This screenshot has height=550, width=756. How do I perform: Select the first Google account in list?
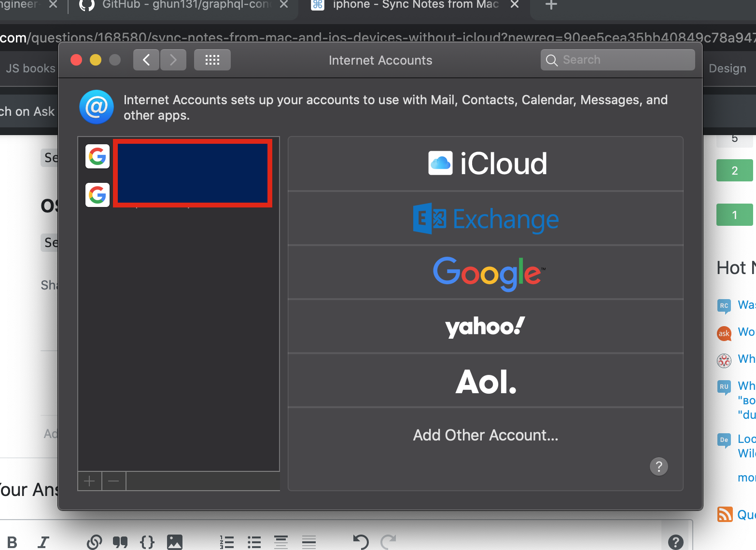pyautogui.click(x=179, y=156)
